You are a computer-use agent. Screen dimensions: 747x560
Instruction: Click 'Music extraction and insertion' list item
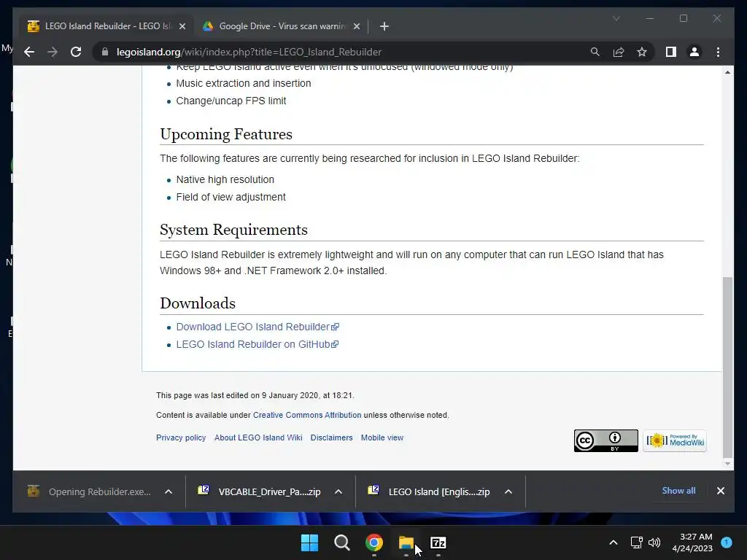(x=244, y=83)
